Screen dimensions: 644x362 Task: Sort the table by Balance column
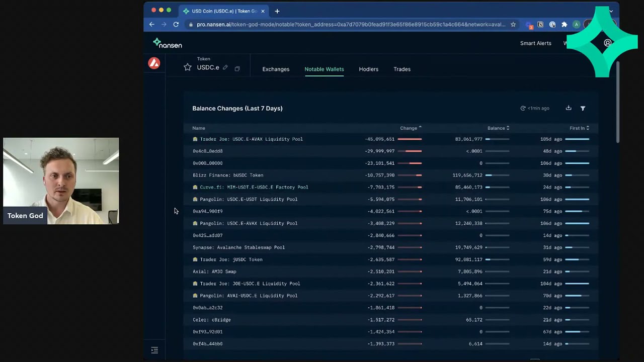coord(498,128)
